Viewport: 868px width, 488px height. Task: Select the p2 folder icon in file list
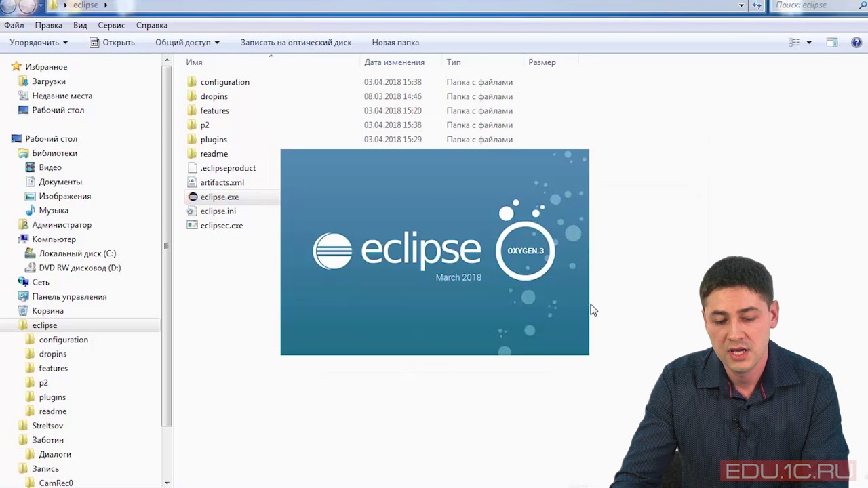(x=193, y=125)
